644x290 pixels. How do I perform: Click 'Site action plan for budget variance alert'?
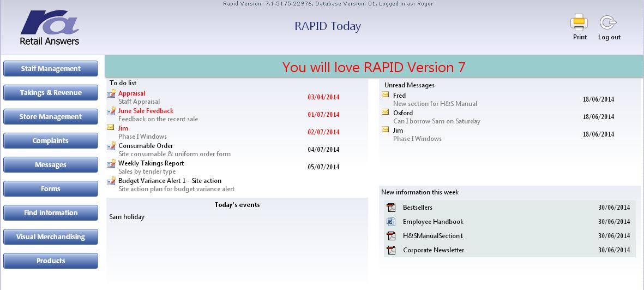pyautogui.click(x=177, y=189)
